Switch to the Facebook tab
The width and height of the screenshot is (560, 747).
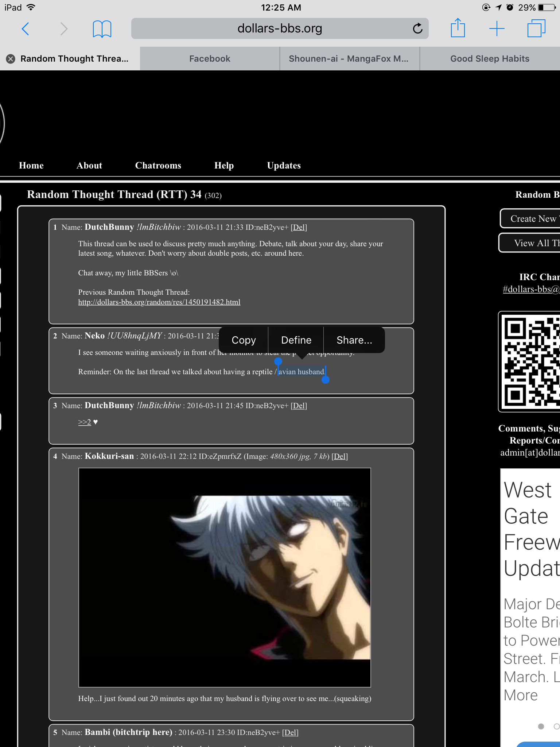[210, 59]
